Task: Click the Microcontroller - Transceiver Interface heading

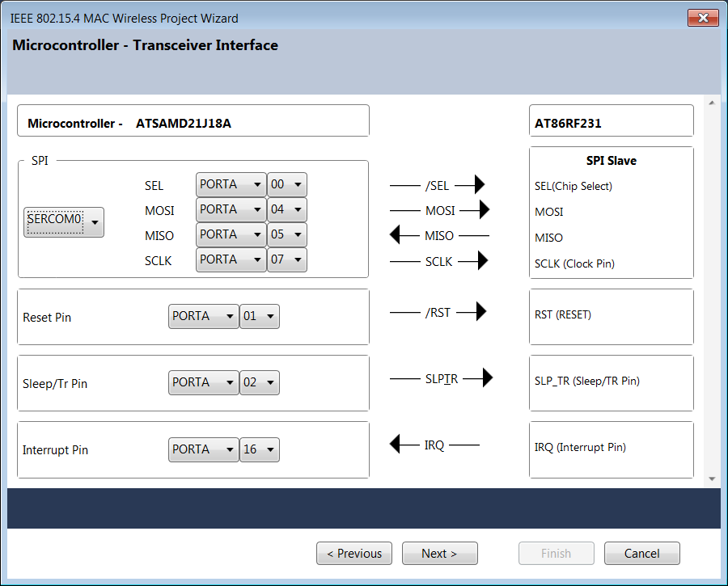Action: coord(146,45)
